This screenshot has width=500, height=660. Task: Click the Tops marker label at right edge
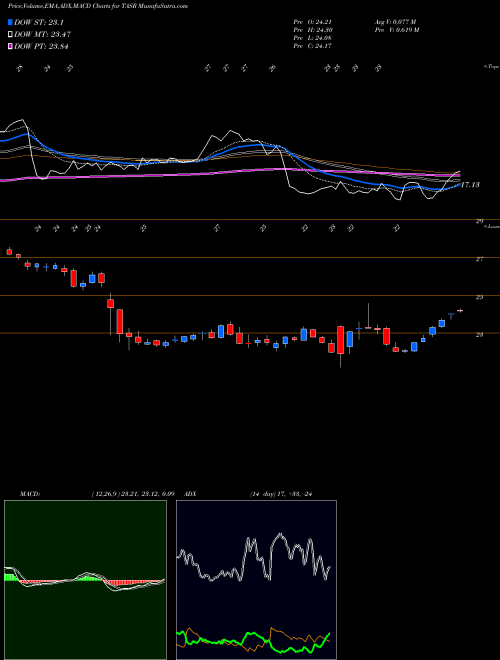(492, 67)
